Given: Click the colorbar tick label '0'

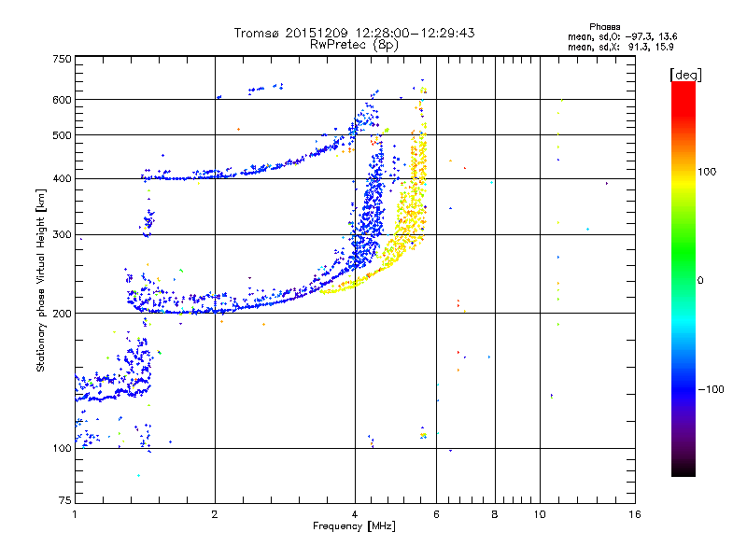Looking at the screenshot, I should pos(700,281).
